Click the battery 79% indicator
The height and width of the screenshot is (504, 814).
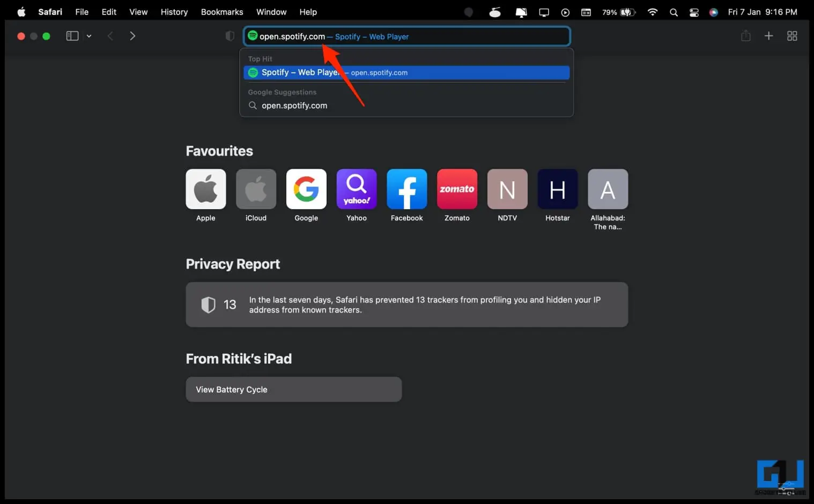[619, 12]
